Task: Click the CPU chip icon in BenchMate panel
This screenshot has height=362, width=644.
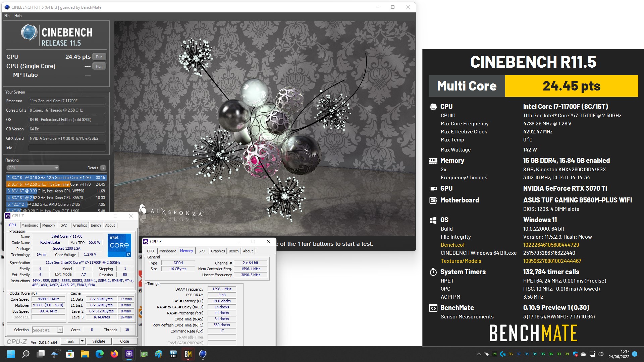Action: (433, 107)
